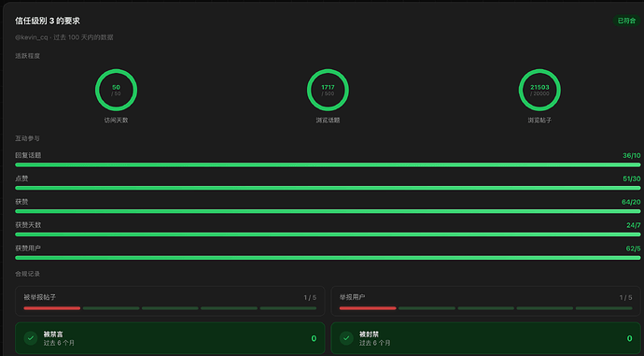Click the green check icon beside 被禁言
Viewport: 644px width, 356px height.
(31, 338)
